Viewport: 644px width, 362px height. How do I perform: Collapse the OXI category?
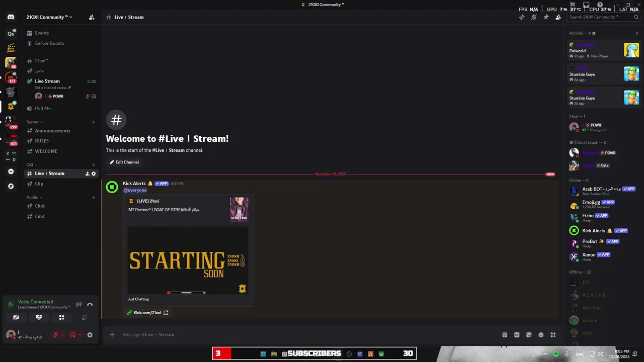(32, 165)
